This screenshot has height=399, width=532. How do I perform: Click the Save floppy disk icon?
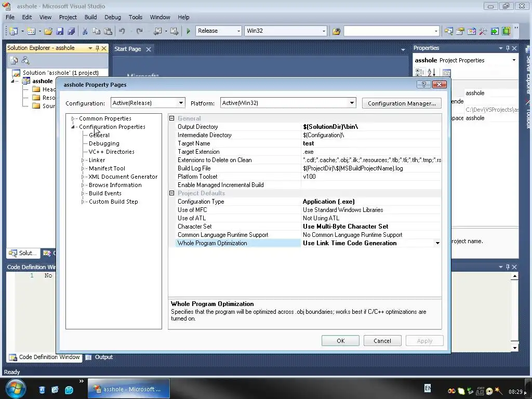point(60,31)
